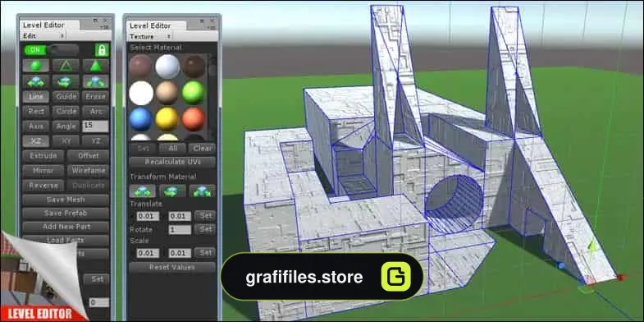Pick the green material sphere
Image resolution: width=644 pixels, height=322 pixels.
(194, 93)
